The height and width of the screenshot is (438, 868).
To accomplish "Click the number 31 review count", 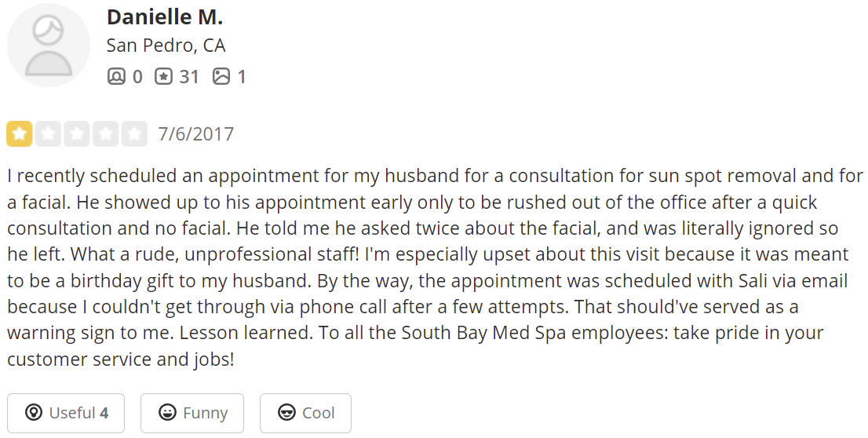I will point(189,76).
